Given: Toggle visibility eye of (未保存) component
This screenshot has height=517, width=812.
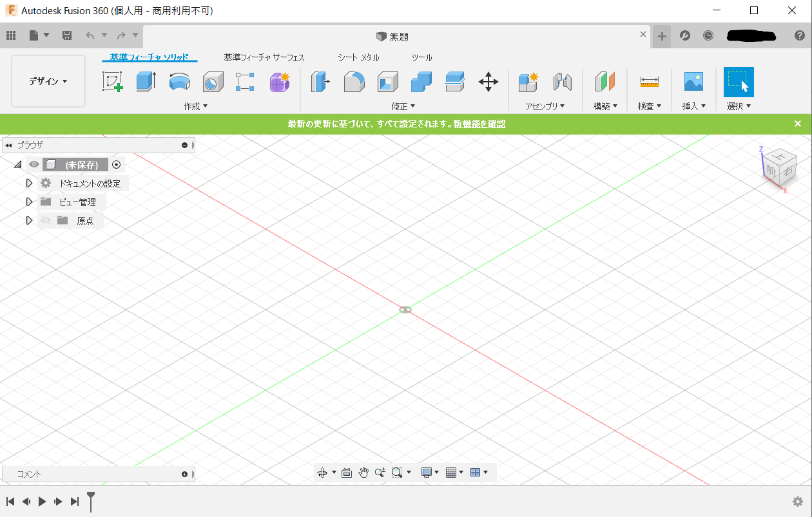Looking at the screenshot, I should coord(34,165).
